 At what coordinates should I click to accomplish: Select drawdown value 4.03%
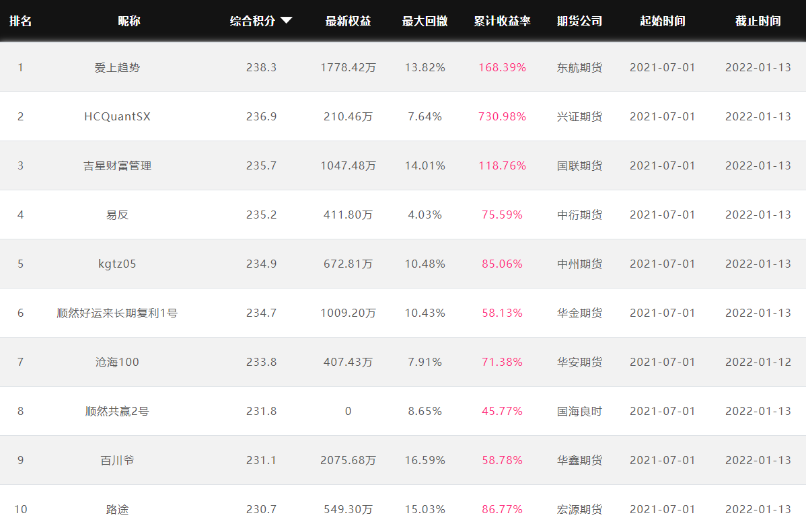click(425, 215)
